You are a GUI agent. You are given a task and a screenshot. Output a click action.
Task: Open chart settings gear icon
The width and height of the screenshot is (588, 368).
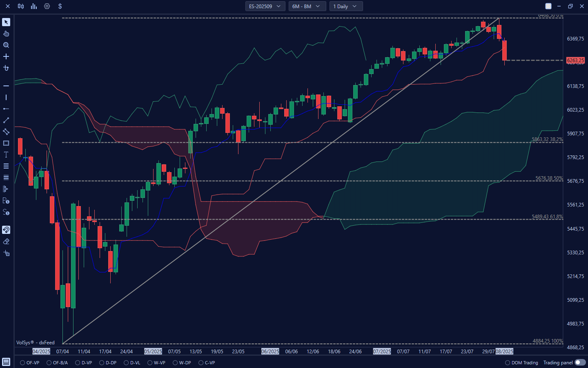47,6
